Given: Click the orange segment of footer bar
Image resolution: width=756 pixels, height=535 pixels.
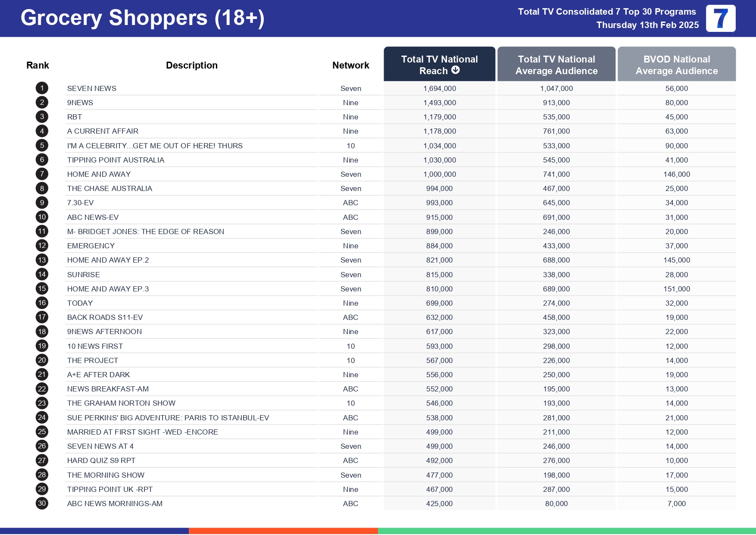Looking at the screenshot, I should [283, 531].
